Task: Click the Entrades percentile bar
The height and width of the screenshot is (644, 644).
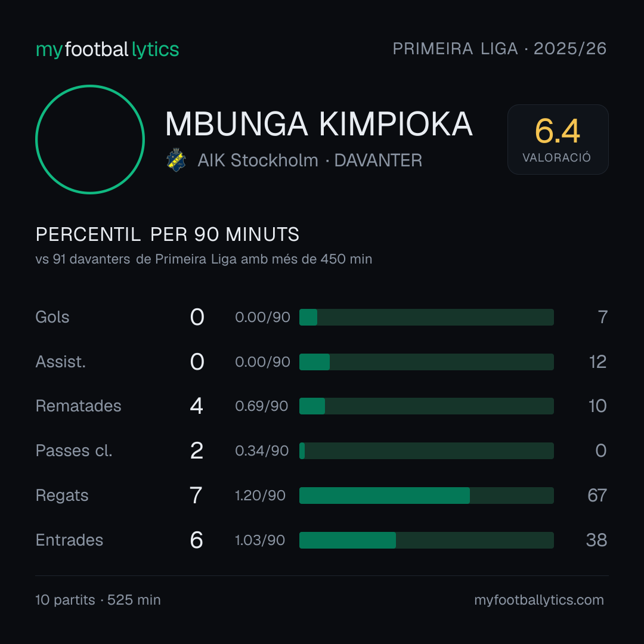Action: pos(426,540)
